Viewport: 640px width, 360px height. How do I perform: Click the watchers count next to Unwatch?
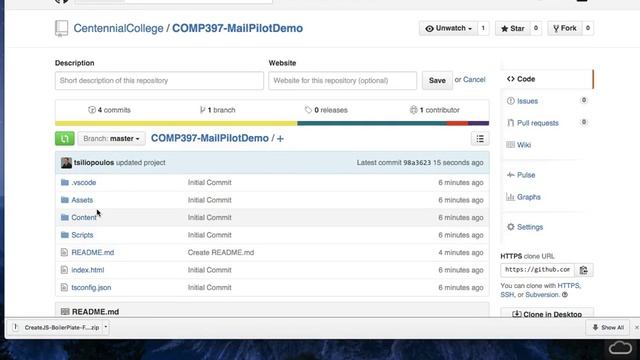coord(483,28)
